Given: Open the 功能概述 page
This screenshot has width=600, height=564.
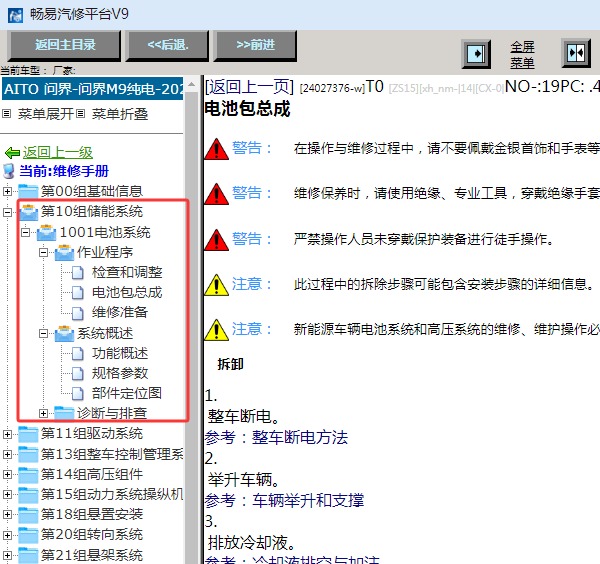Looking at the screenshot, I should click(120, 353).
